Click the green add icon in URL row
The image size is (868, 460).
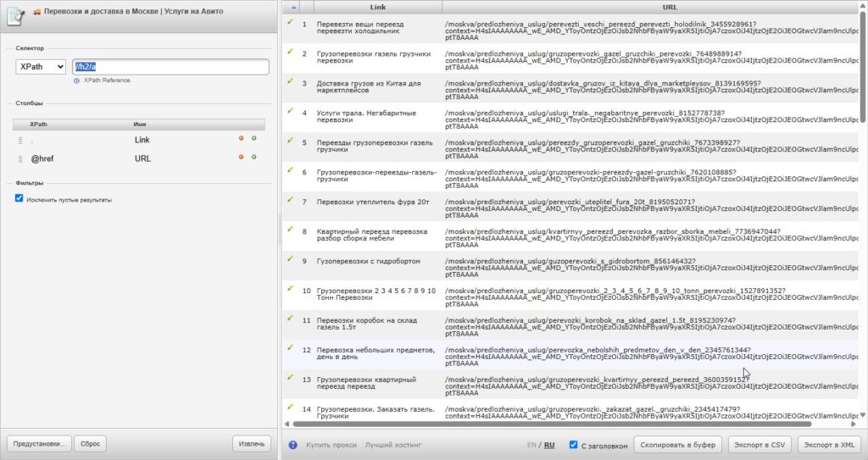pos(254,158)
